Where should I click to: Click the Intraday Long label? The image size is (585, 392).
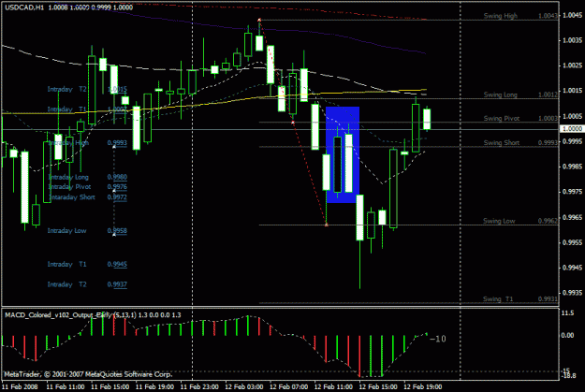coord(68,177)
